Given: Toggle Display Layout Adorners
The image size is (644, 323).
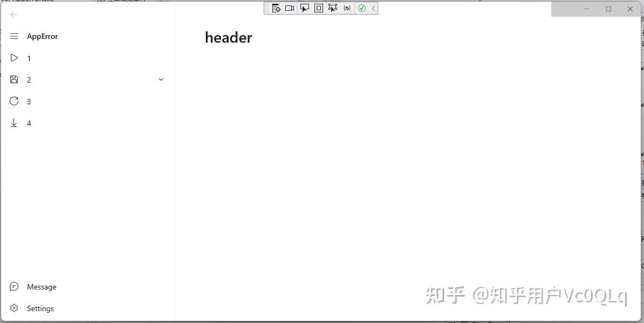Looking at the screenshot, I should pos(318,8).
